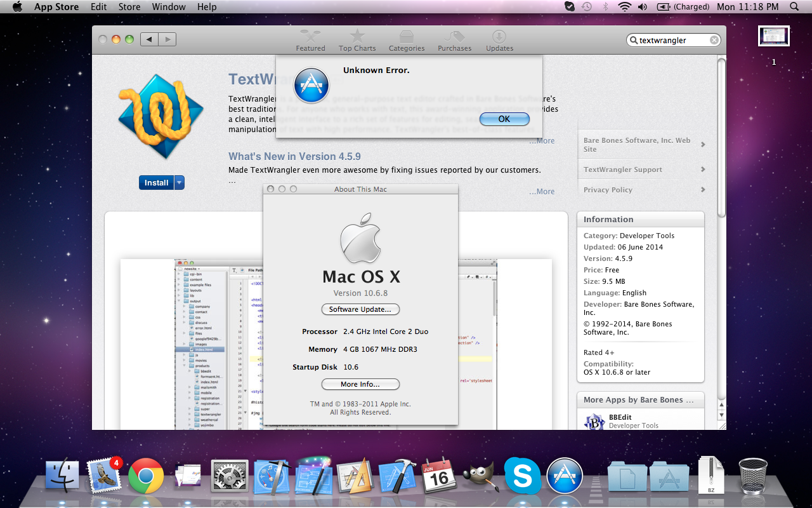Click the Software Update button
Viewport: 812px width, 508px height.
click(360, 309)
